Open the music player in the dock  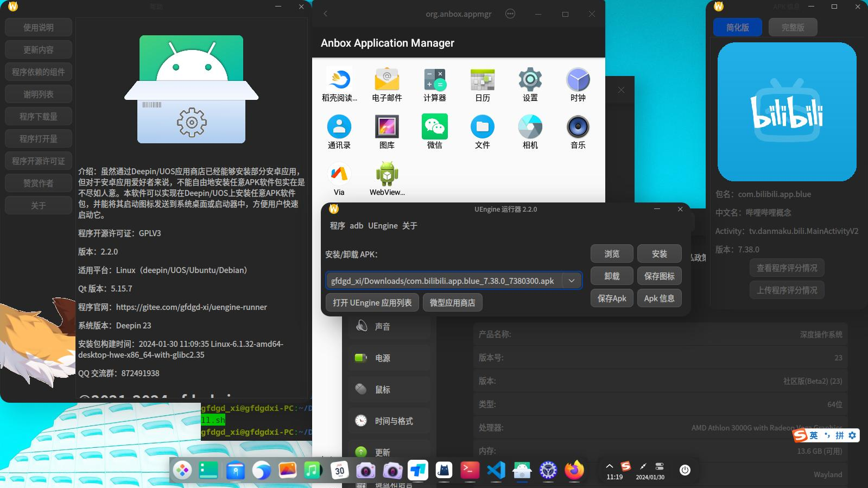tap(313, 470)
